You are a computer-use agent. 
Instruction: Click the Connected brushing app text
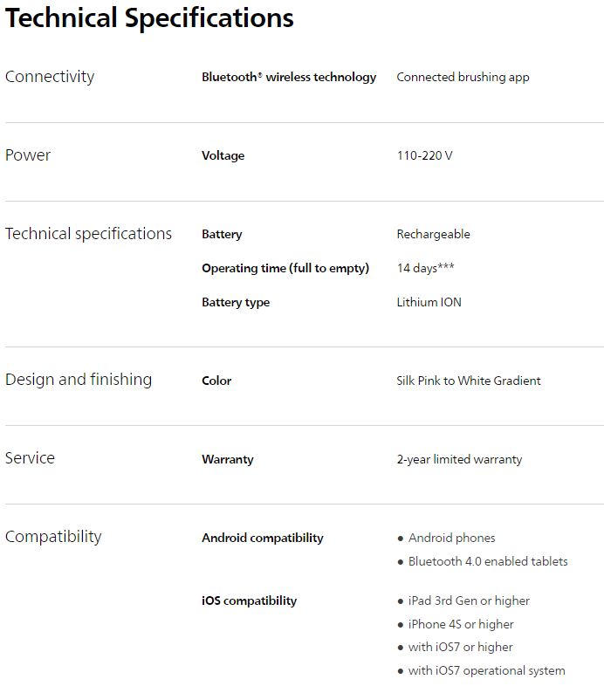463,77
